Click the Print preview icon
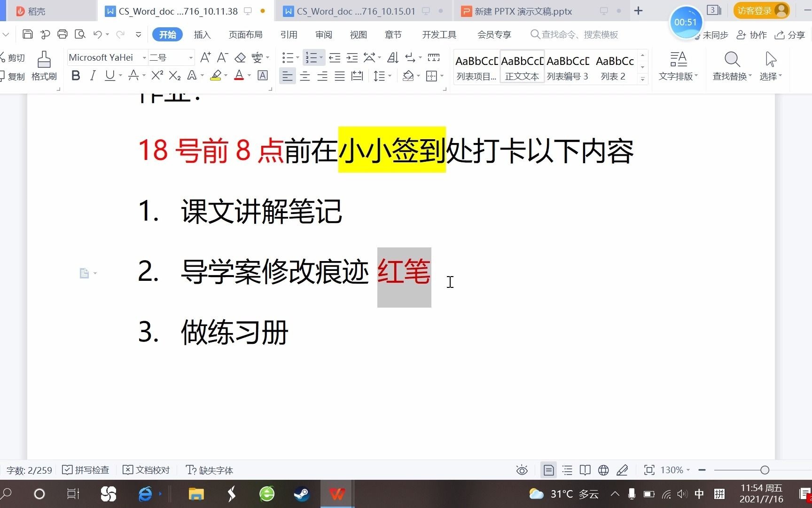Viewport: 812px width, 508px height. click(x=80, y=34)
